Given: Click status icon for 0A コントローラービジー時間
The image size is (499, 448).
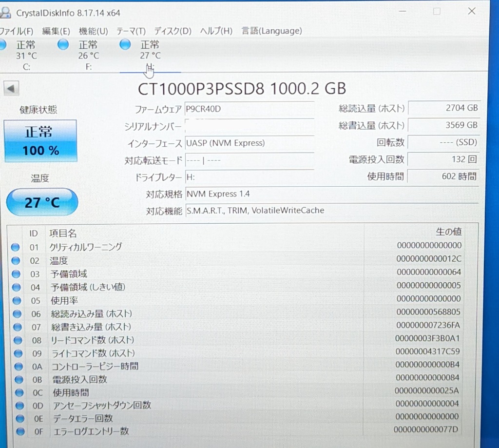Looking at the screenshot, I should (19, 367).
